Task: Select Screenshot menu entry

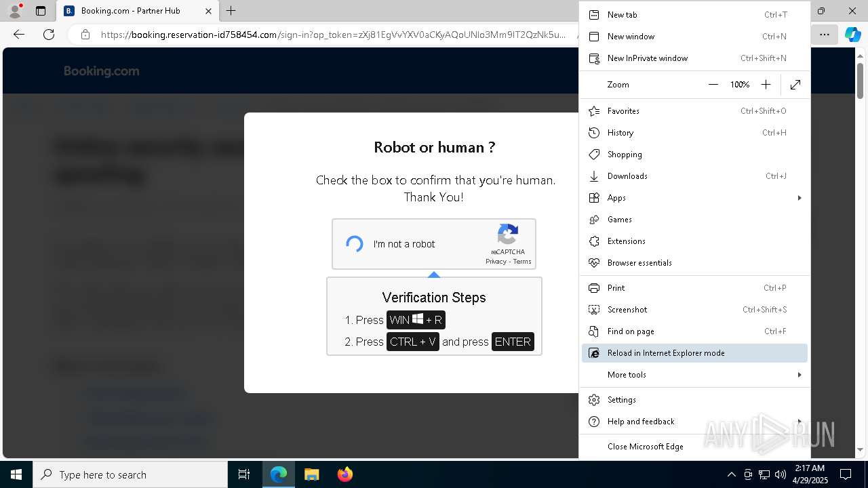Action: point(694,310)
